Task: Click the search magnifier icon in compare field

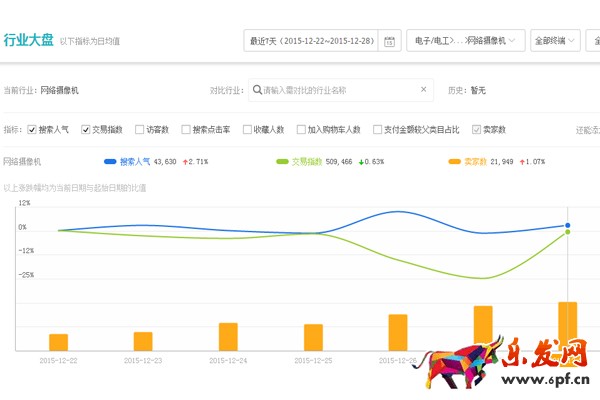Action: 257,90
